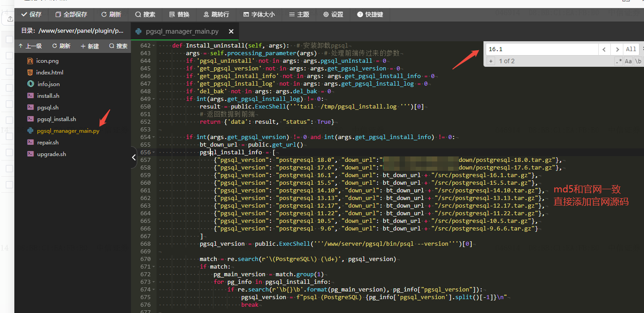Click the 保存 (Save) toolbar button
Viewport: 644px width, 313px height.
click(31, 14)
